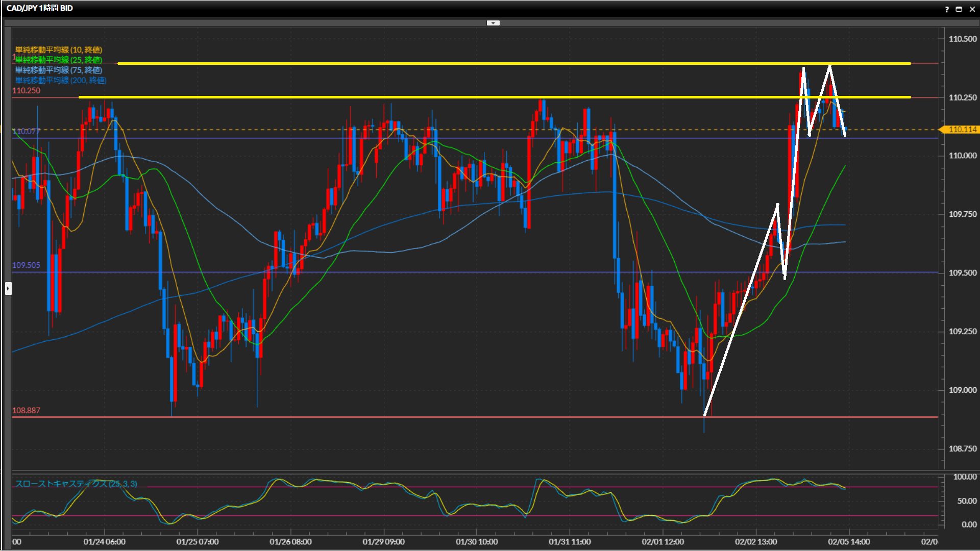Click the 02/05 14:00 time axis label
The width and height of the screenshot is (980, 551).
click(849, 542)
